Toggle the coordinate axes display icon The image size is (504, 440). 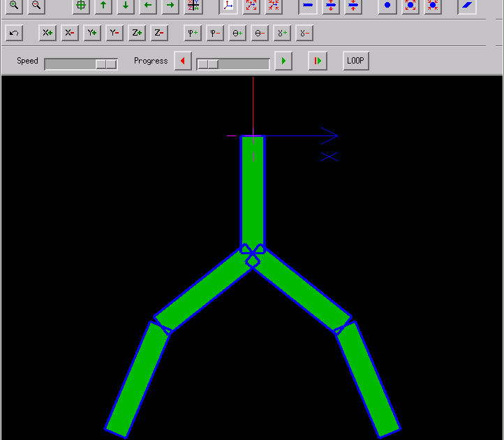tap(228, 6)
